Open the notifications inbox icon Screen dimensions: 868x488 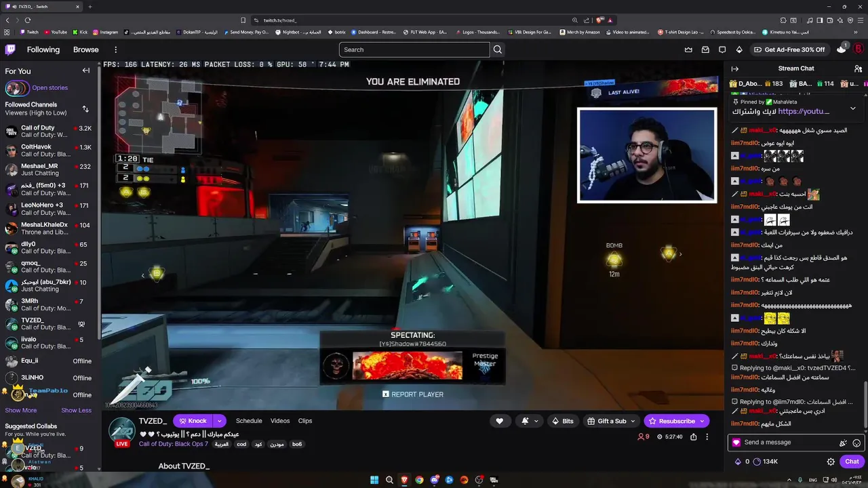point(705,49)
